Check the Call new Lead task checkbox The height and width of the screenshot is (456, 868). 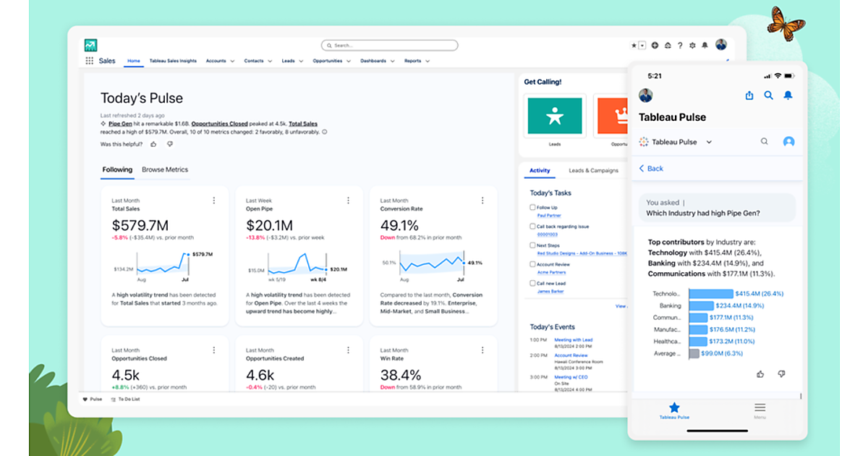[x=533, y=284]
